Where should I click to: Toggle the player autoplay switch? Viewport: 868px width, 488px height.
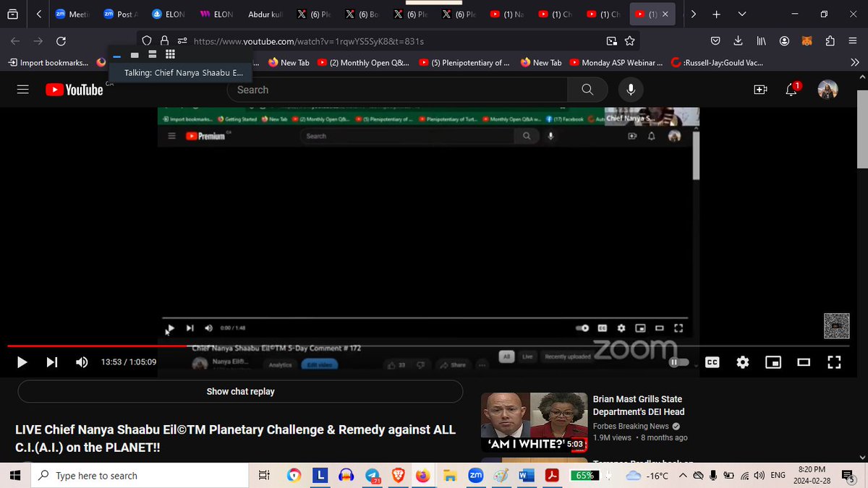tap(678, 362)
